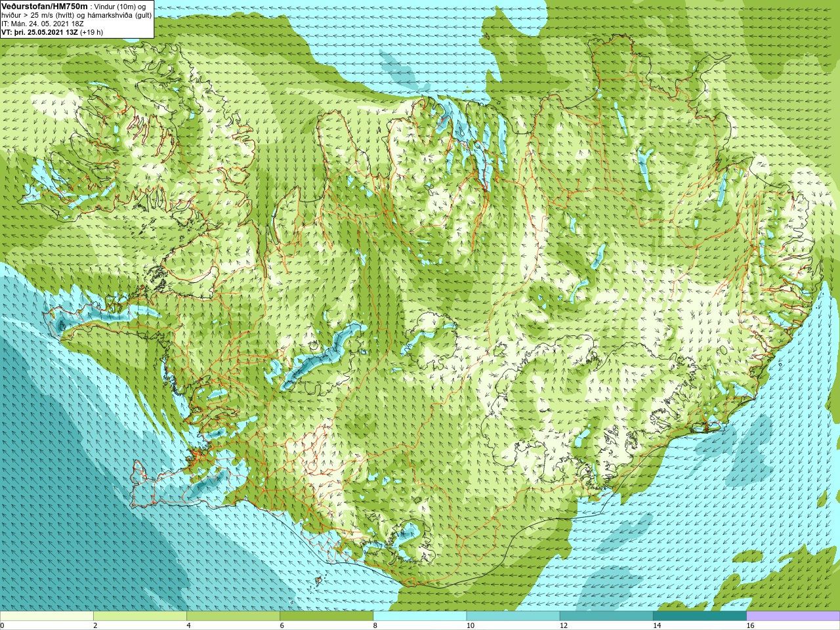Click the turquoise 10–12 m/s legend swatch

pos(513,616)
